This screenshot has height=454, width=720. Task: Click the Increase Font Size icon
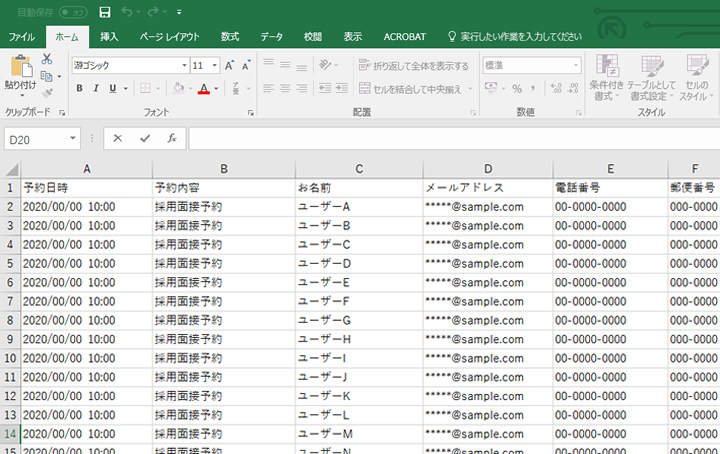230,65
